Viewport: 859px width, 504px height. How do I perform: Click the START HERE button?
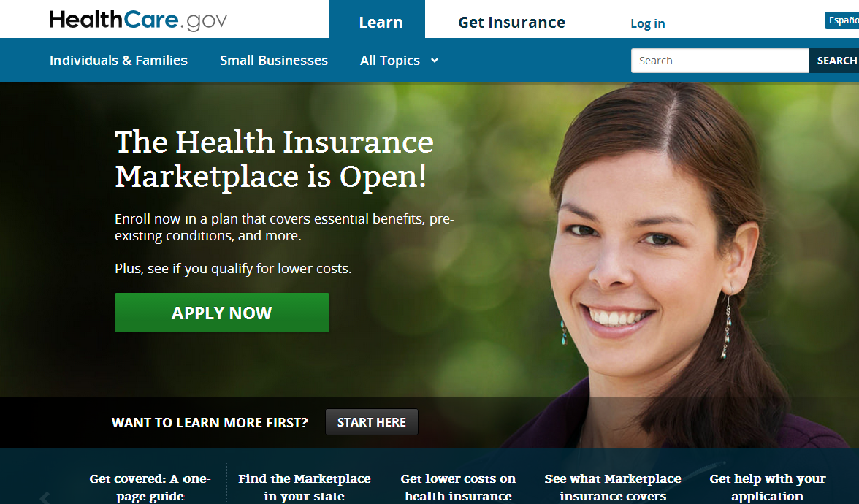371,422
